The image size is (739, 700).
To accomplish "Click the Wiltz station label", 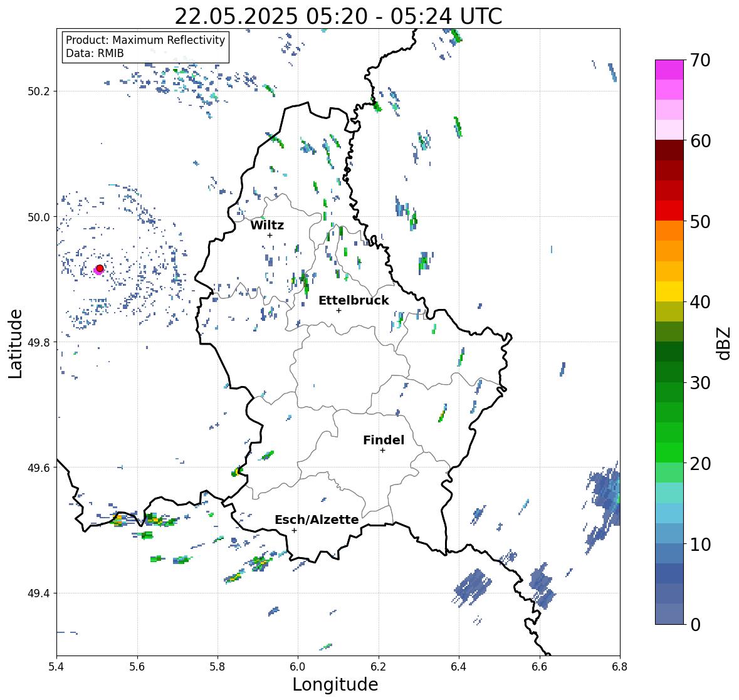I will [x=267, y=225].
